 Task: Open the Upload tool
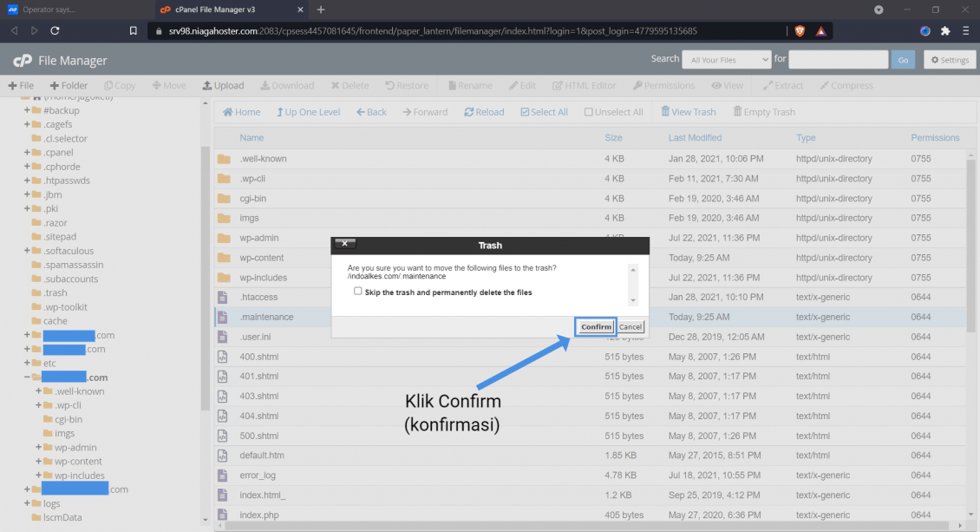tap(223, 85)
